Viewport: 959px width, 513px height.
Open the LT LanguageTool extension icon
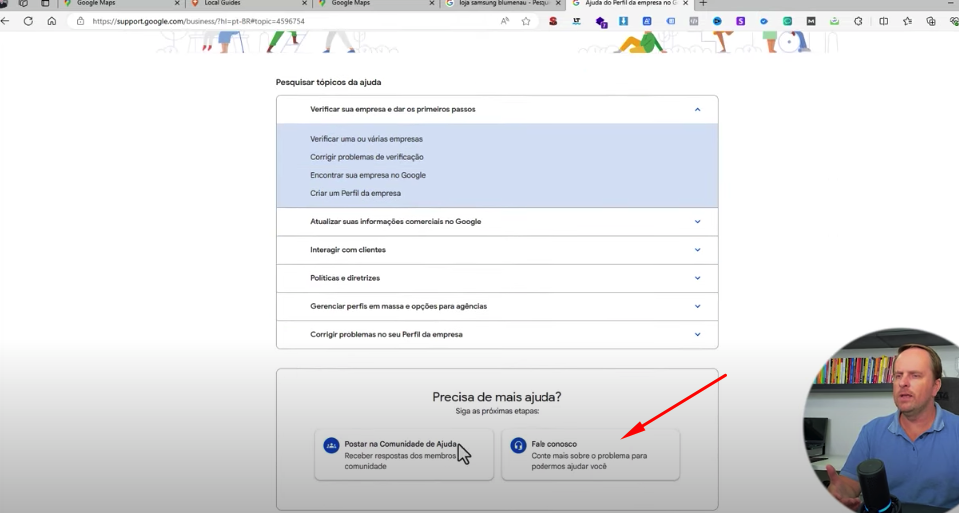[x=576, y=21]
